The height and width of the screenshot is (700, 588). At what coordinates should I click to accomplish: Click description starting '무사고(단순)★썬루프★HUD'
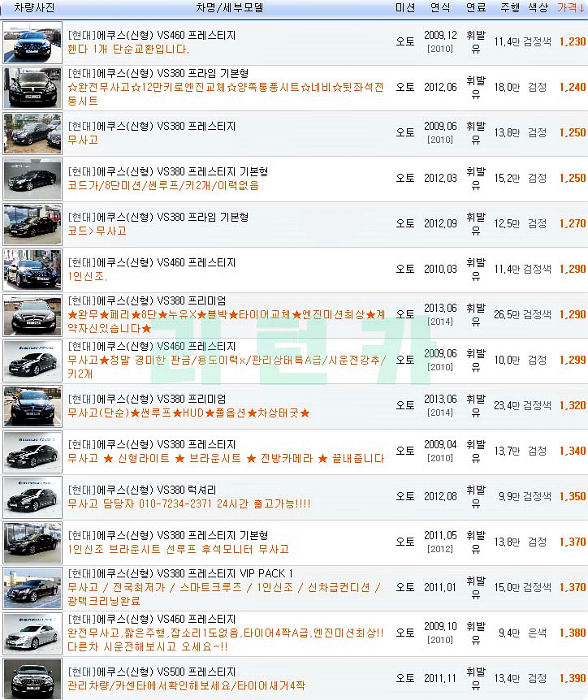(x=188, y=413)
